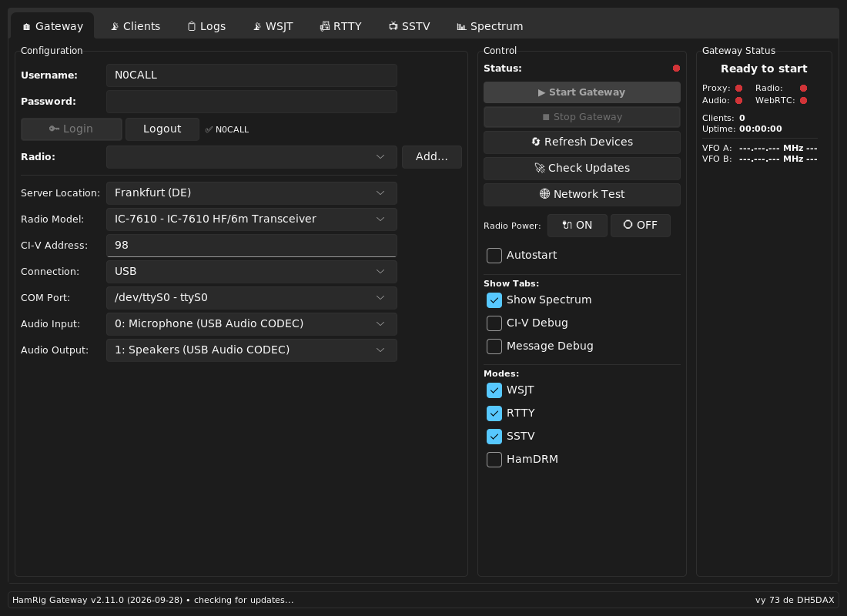Click the checkmark icon beside N0CALL login status
Screen dimensions: 847x616
point(209,129)
